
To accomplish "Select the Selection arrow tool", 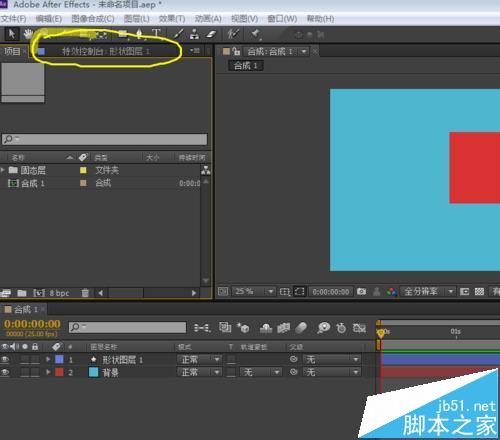I will pyautogui.click(x=12, y=34).
